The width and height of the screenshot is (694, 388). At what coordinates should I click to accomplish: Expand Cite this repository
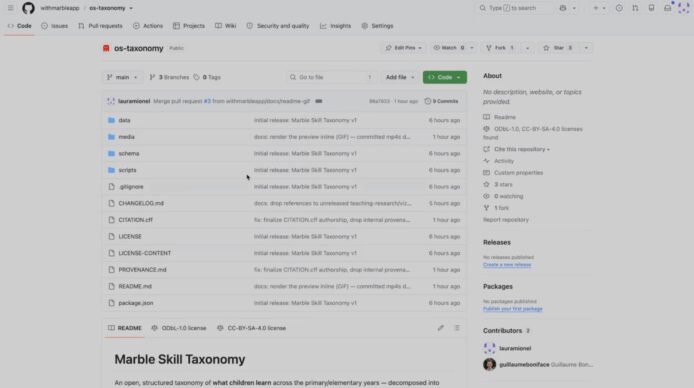[521, 149]
